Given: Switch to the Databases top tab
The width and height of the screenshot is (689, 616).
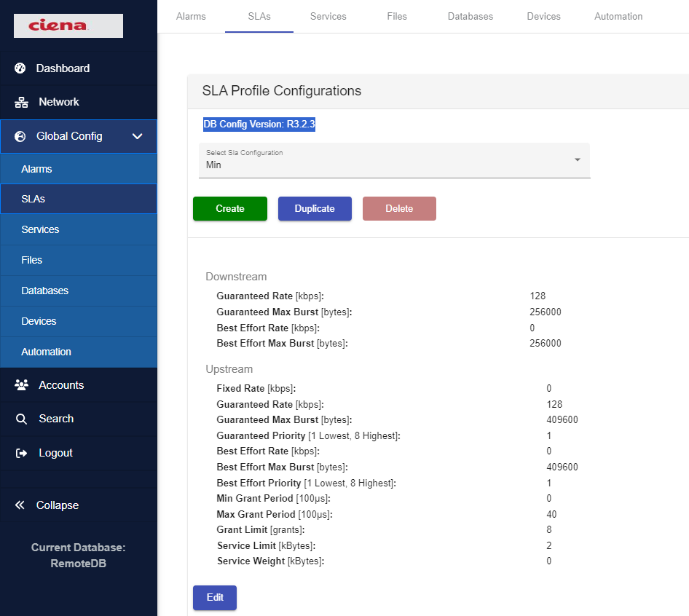Looking at the screenshot, I should click(x=471, y=16).
